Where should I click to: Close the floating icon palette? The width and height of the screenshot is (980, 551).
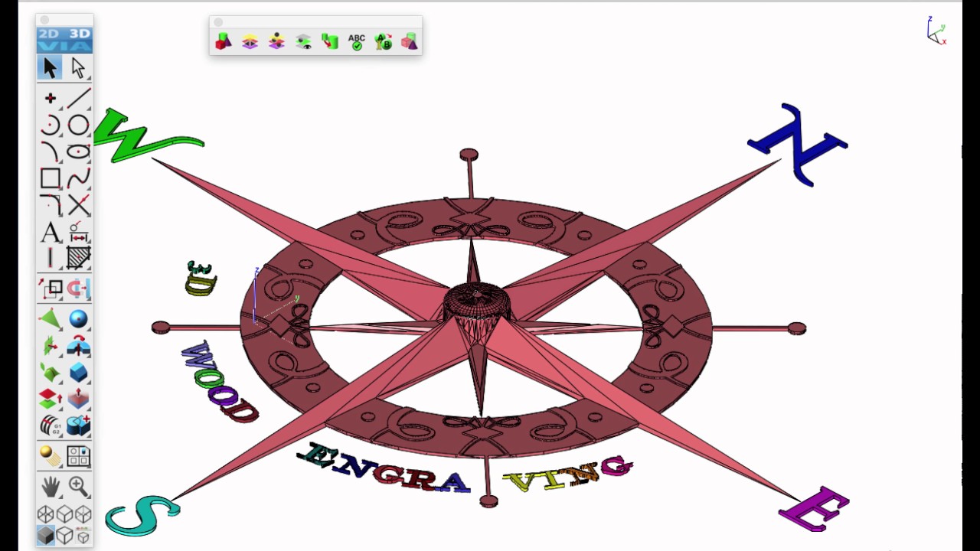click(x=218, y=22)
